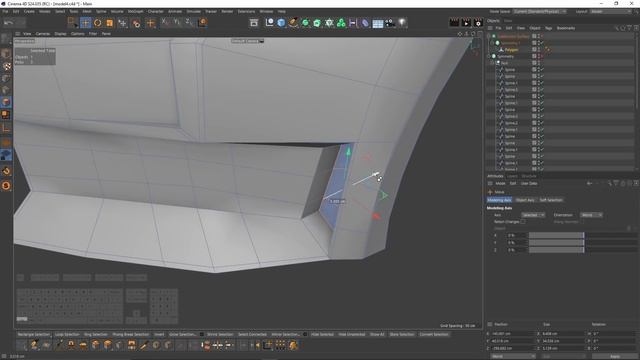
Task: Click the Size Y input field
Action: tap(563, 341)
